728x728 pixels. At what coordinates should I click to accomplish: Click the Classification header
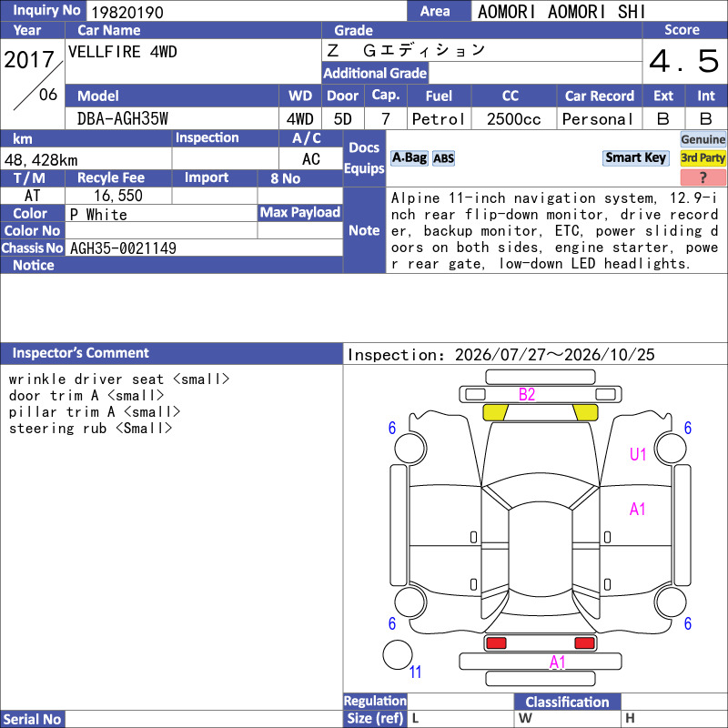pos(567,702)
